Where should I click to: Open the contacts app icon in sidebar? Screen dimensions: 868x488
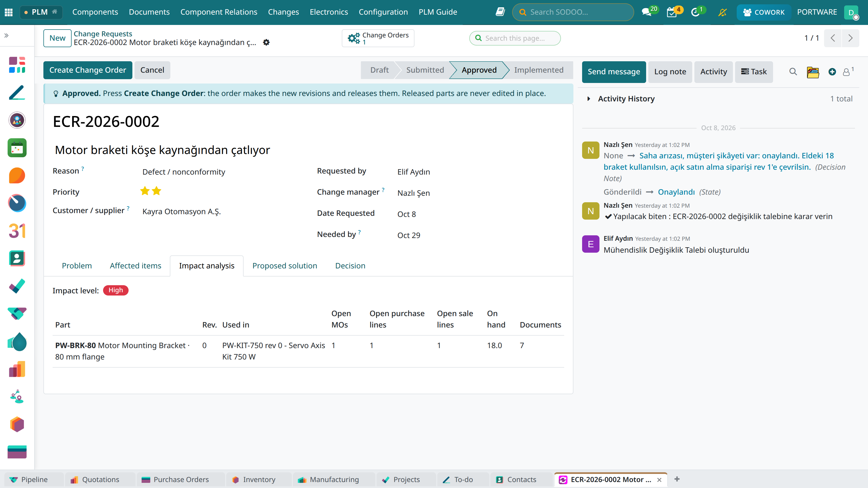click(17, 258)
